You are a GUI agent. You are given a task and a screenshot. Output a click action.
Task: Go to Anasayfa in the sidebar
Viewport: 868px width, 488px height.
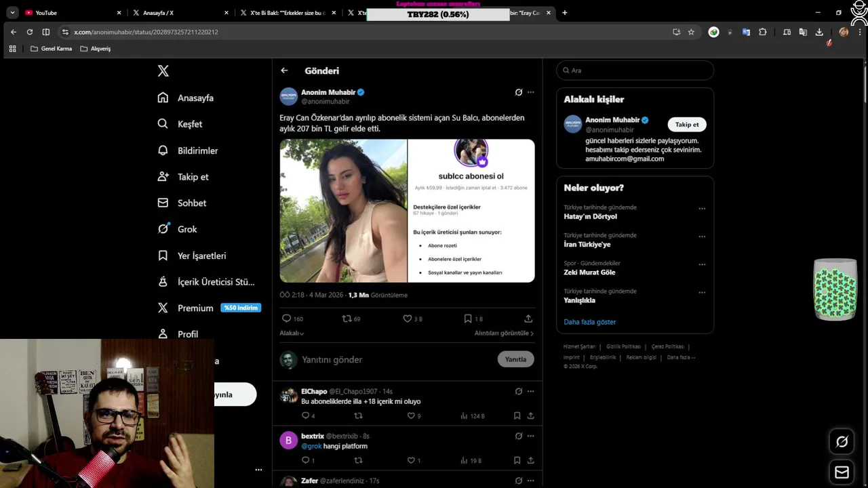pyautogui.click(x=185, y=98)
